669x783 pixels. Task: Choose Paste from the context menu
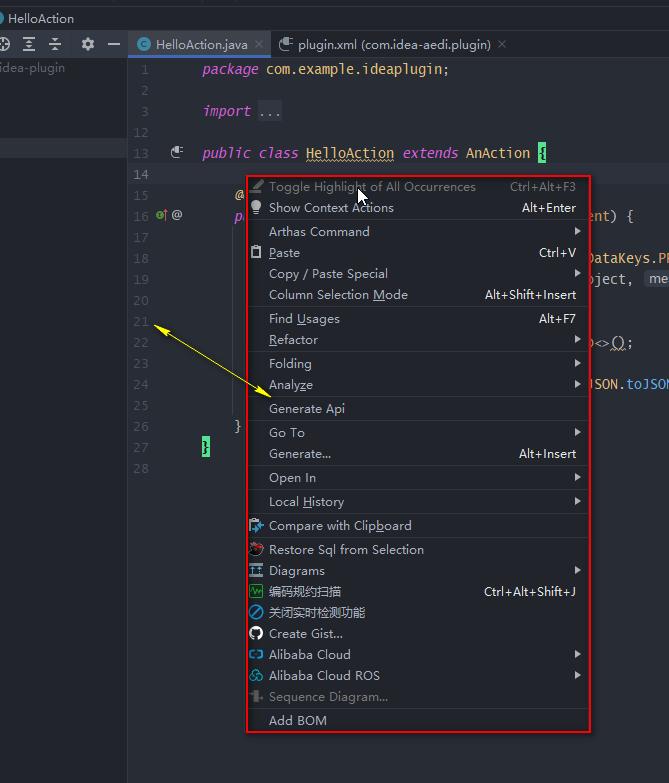coord(418,252)
